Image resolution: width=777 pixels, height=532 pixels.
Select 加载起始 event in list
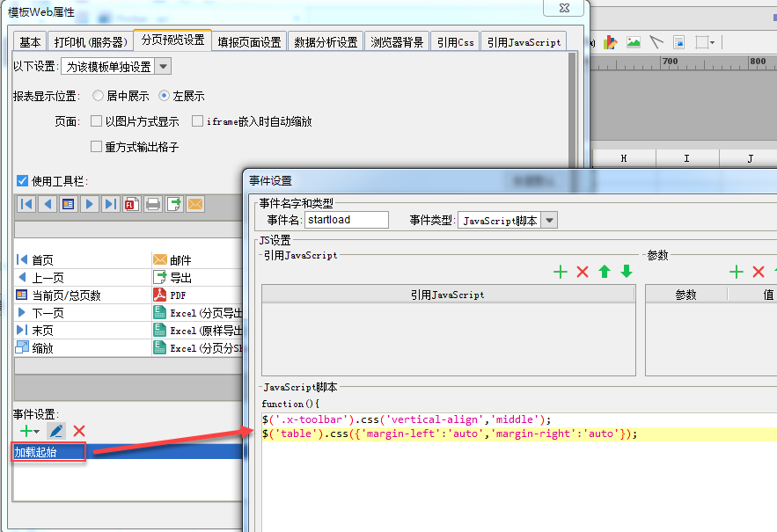click(128, 452)
